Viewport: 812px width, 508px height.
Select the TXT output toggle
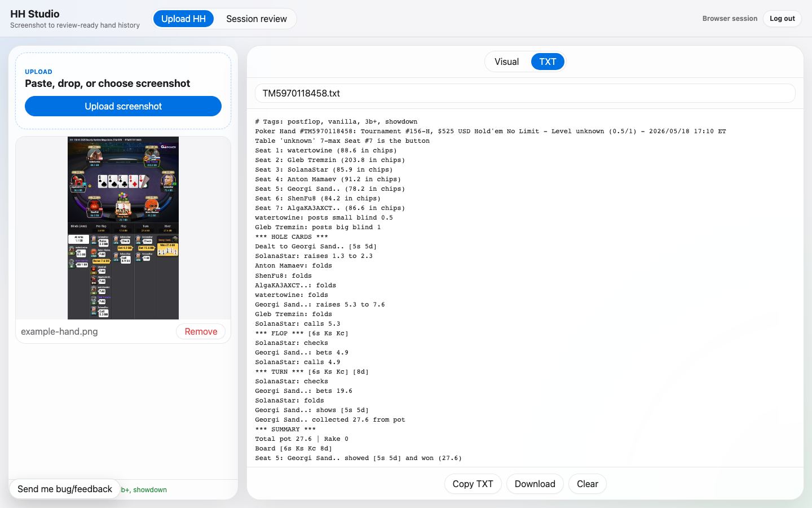pyautogui.click(x=548, y=62)
